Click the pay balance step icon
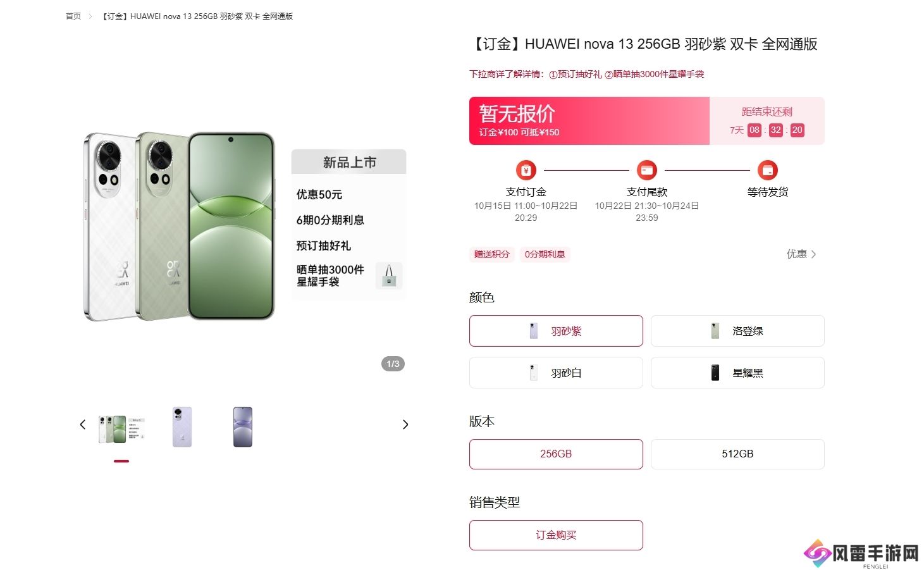The width and height of the screenshot is (924, 570). pyautogui.click(x=646, y=170)
